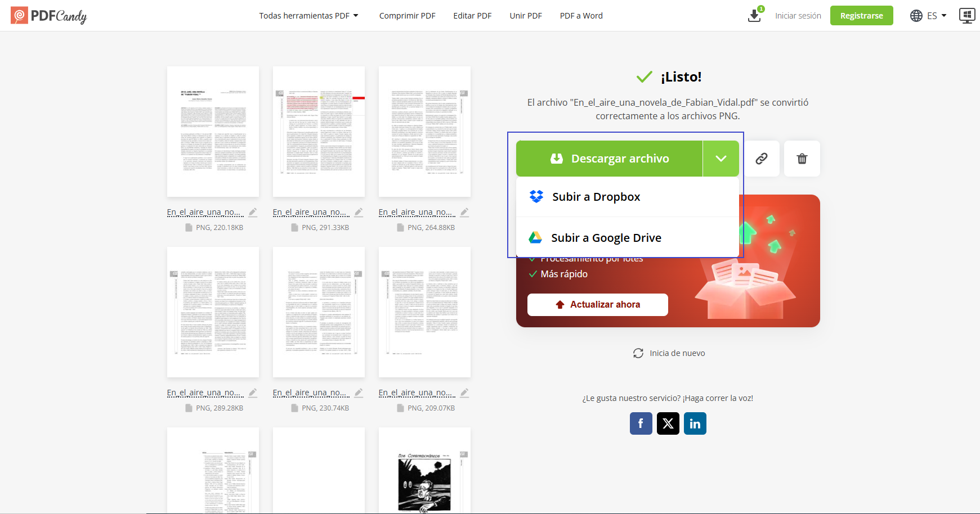Click Descargar archivo button
This screenshot has width=980, height=514.
(610, 159)
